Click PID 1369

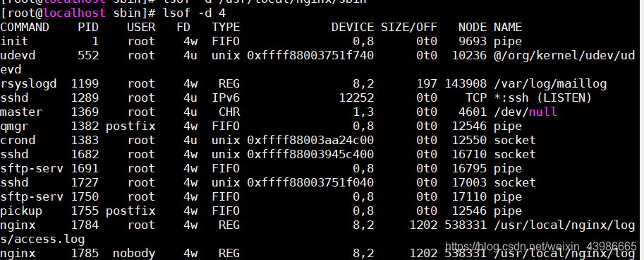(85, 112)
